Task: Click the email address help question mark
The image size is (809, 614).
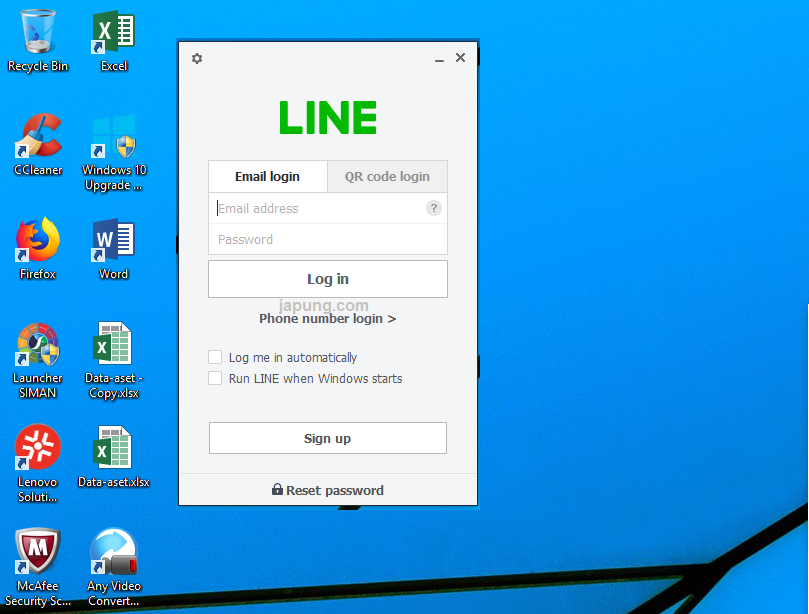Action: [433, 208]
